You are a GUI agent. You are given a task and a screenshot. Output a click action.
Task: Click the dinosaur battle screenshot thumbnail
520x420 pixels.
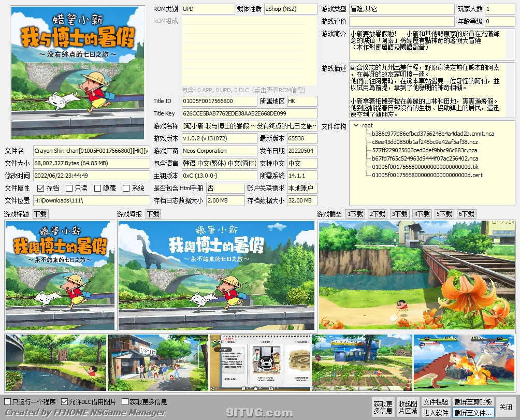tap(464, 363)
